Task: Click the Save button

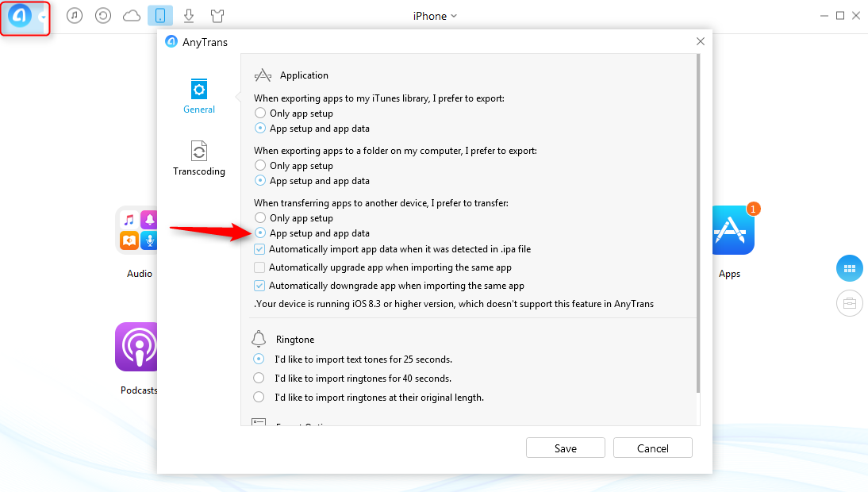Action: coord(565,448)
